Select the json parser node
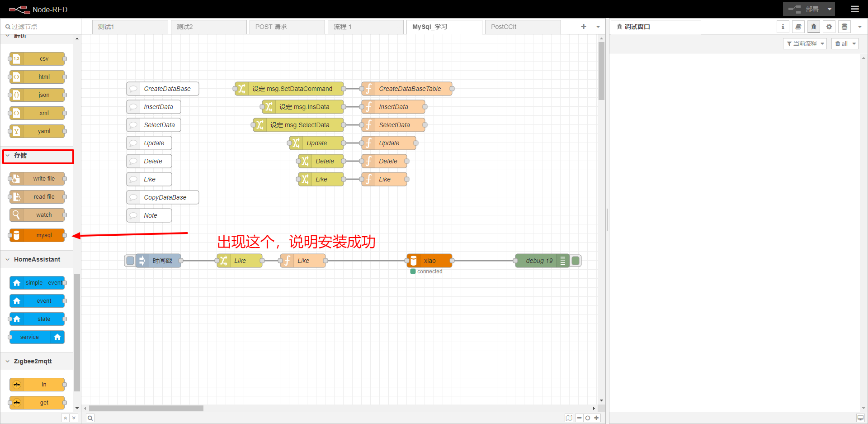Image resolution: width=868 pixels, height=424 pixels. (x=37, y=95)
